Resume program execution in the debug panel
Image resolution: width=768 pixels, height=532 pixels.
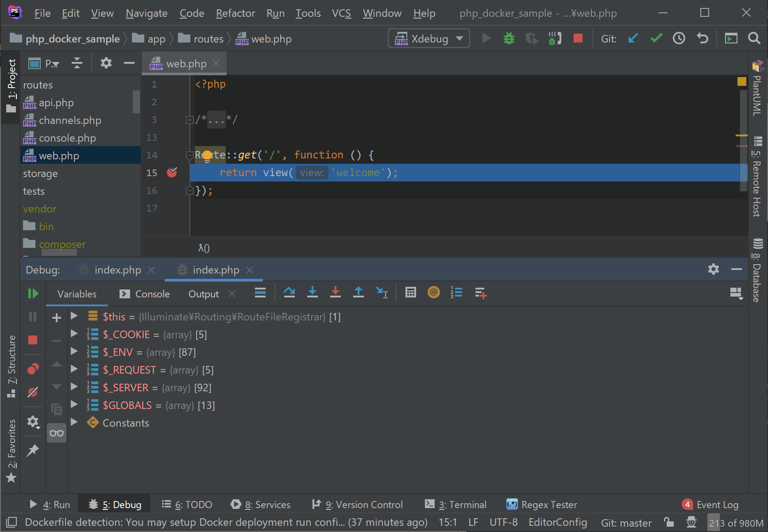pos(33,293)
